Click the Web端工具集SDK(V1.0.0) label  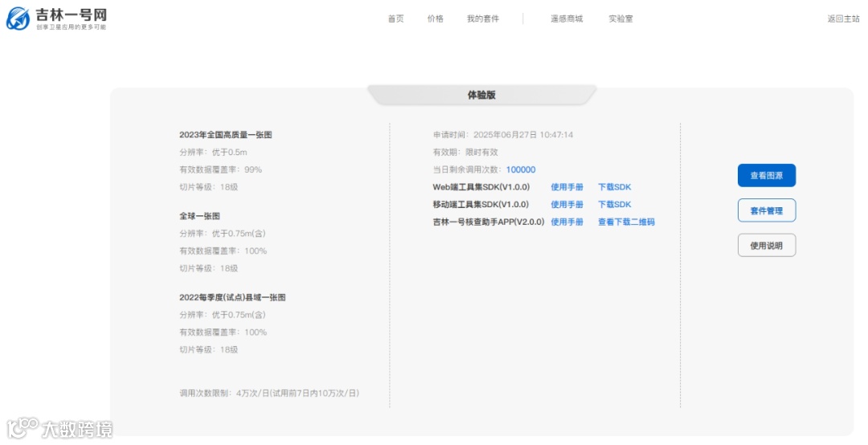[x=481, y=187]
